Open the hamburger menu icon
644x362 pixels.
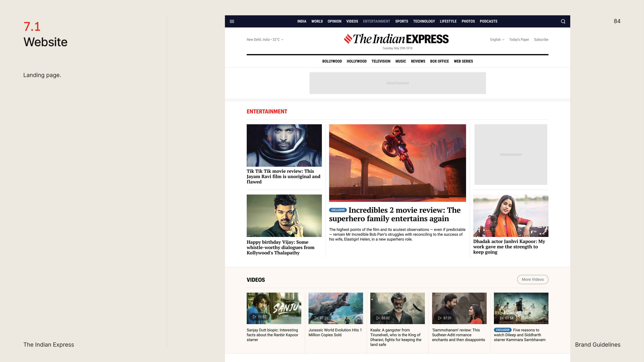[232, 21]
